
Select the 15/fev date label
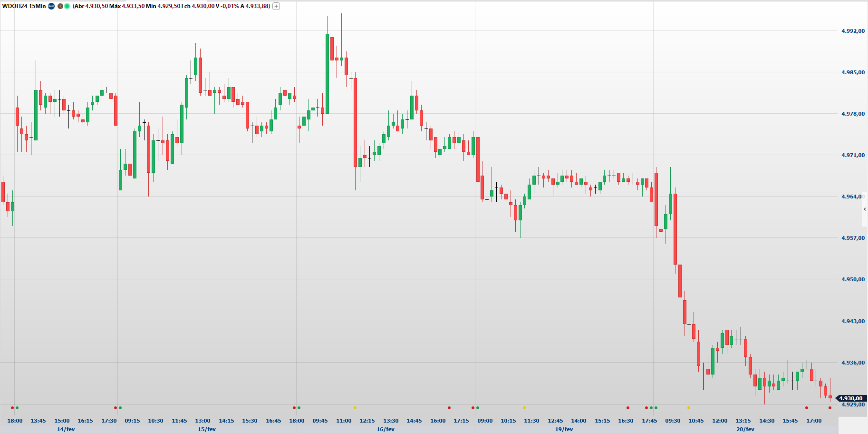tap(207, 429)
